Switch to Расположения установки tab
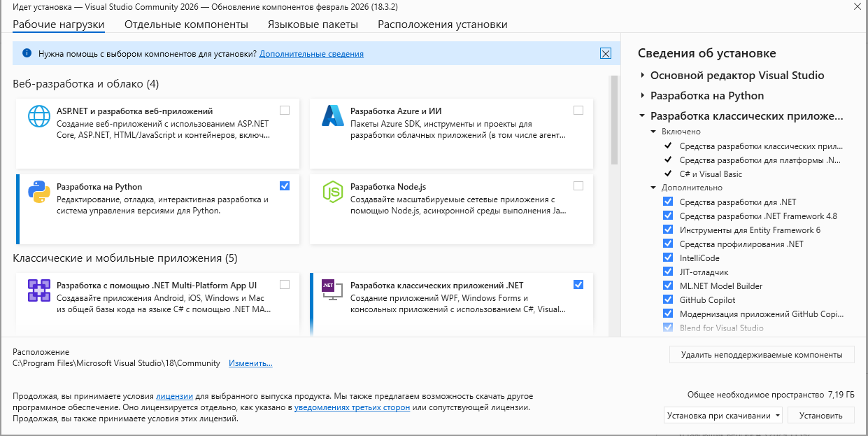 (443, 24)
